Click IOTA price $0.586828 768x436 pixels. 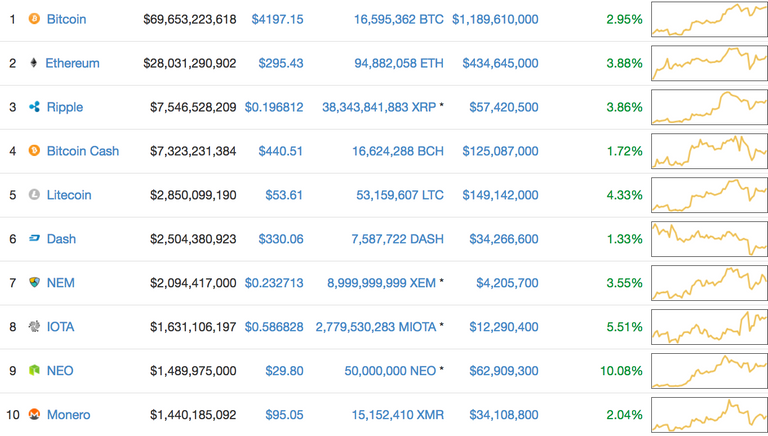274,327
